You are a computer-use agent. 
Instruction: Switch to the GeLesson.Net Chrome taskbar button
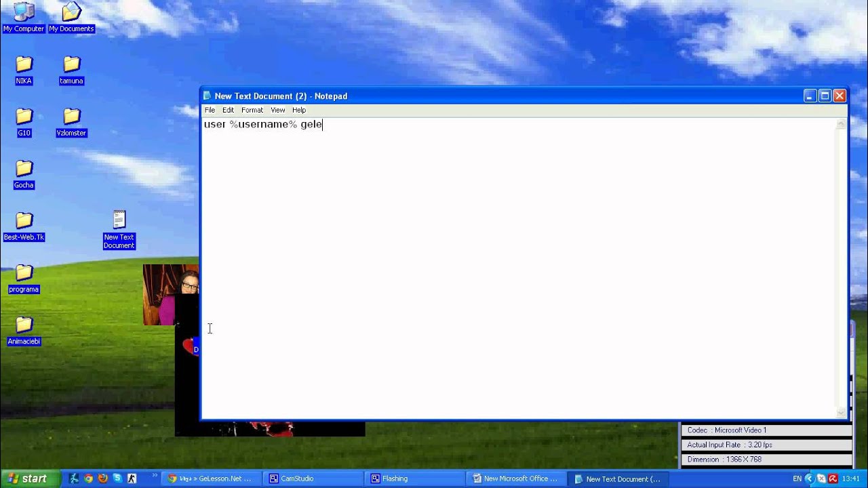212,479
